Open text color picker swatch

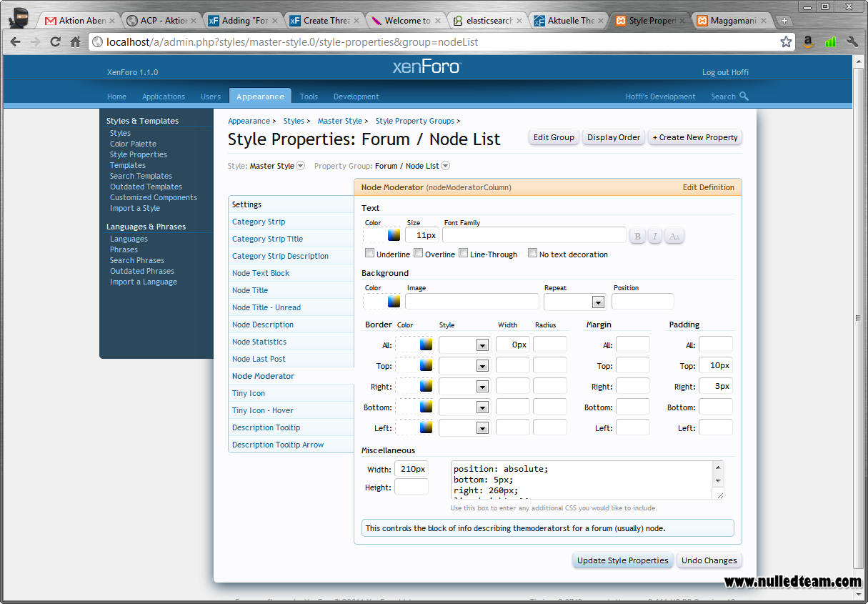394,234
